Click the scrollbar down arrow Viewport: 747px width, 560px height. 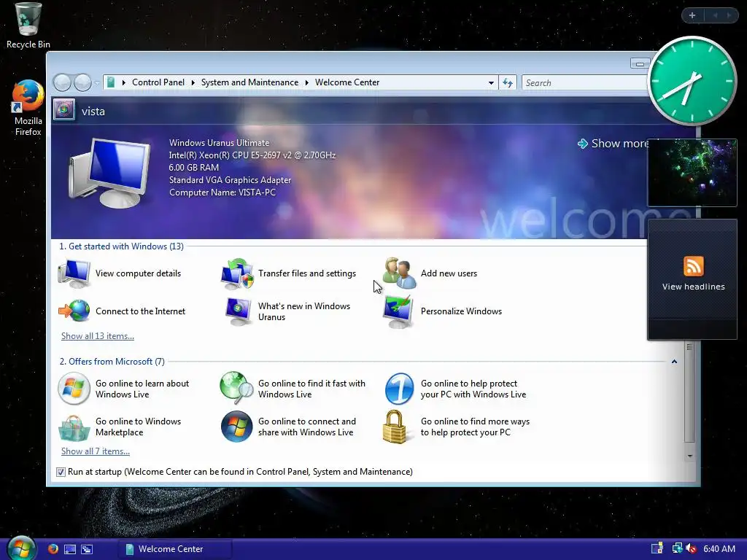click(690, 456)
